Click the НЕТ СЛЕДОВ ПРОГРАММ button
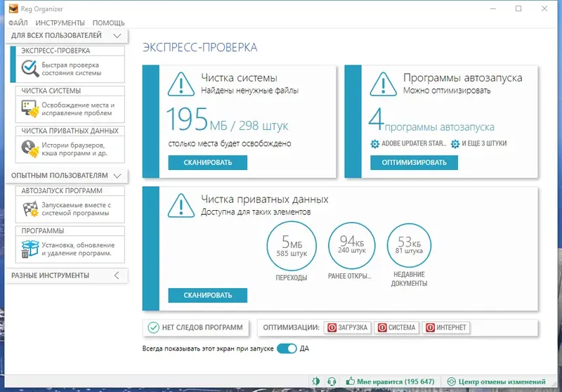This screenshot has height=392, width=562. (x=196, y=327)
